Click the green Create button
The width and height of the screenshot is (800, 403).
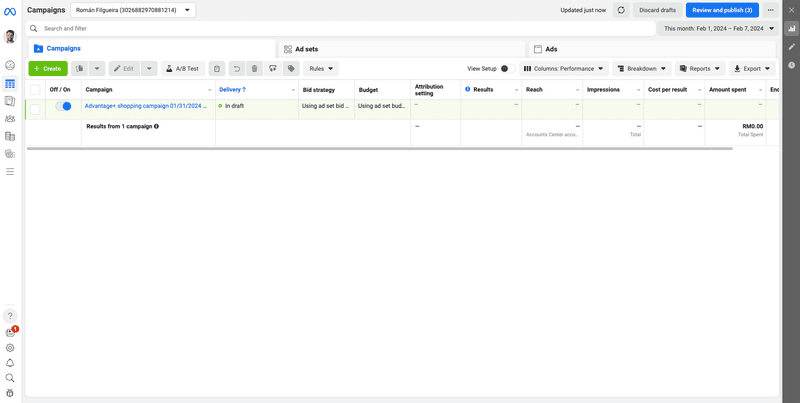(48, 68)
